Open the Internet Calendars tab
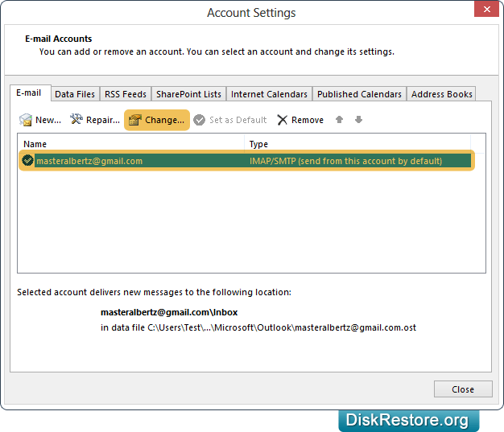Screen dimensions: 504x432 click(269, 94)
